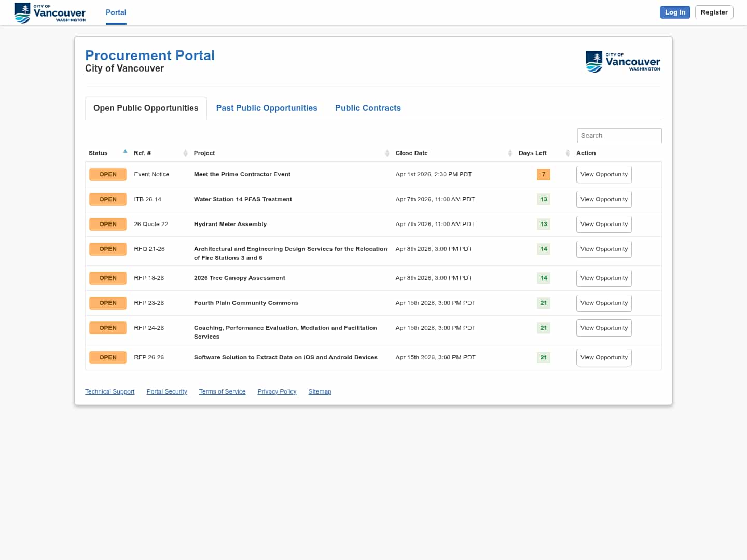
Task: Click the Vancouver logo inside portal card
Action: tap(622, 62)
